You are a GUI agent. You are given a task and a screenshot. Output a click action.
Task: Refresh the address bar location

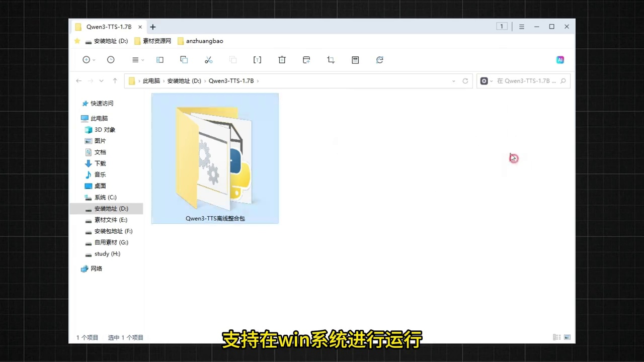tap(465, 81)
